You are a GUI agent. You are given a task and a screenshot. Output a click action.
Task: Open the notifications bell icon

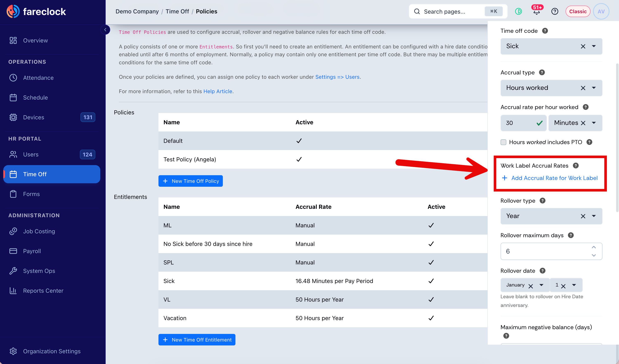[x=536, y=11]
